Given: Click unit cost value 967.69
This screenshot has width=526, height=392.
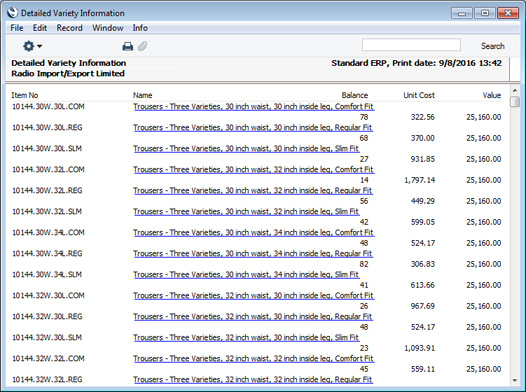Looking at the screenshot, I should click(423, 306).
